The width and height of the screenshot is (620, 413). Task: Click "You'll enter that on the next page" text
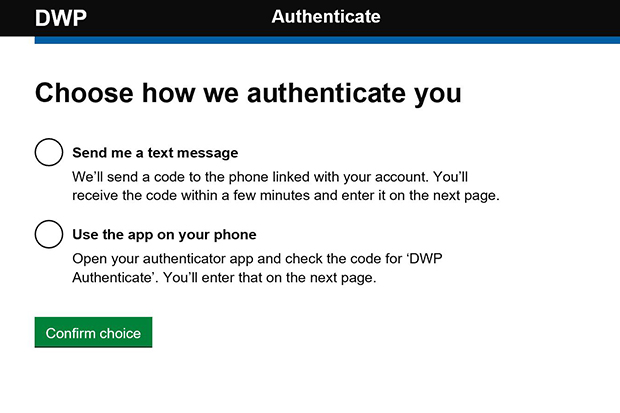(269, 277)
